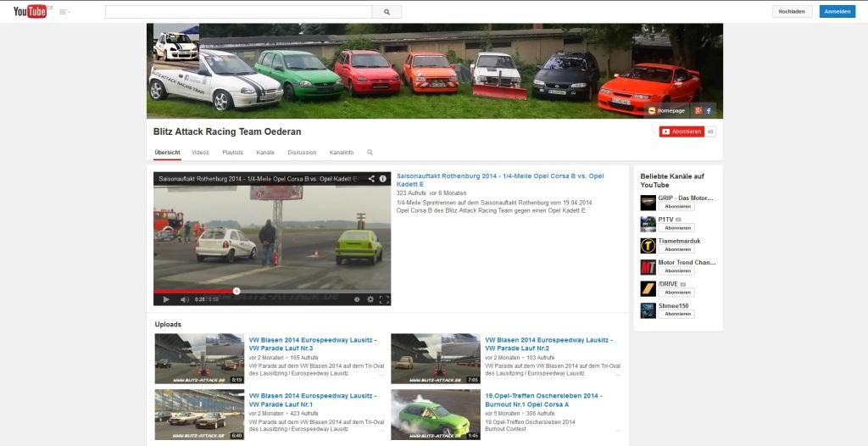Image resolution: width=868 pixels, height=446 pixels.
Task: Open the Facebook icon on banner
Action: click(x=709, y=111)
